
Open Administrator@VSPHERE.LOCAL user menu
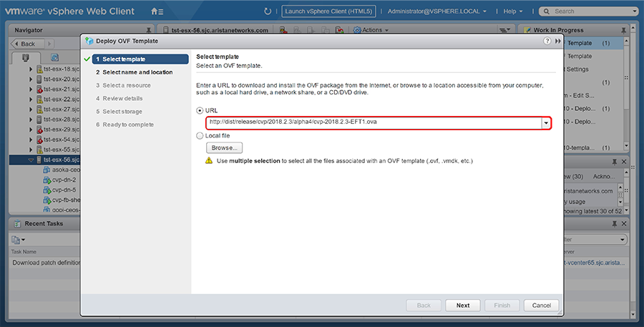pyautogui.click(x=437, y=11)
